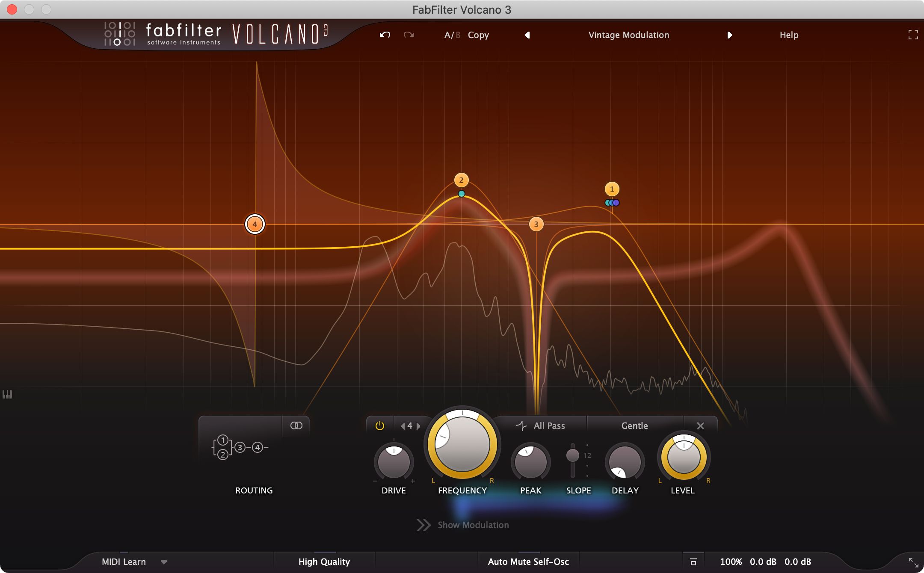Expand modulation panel via Show Modulation chevrons
Image resolution: width=924 pixels, height=573 pixels.
[423, 525]
